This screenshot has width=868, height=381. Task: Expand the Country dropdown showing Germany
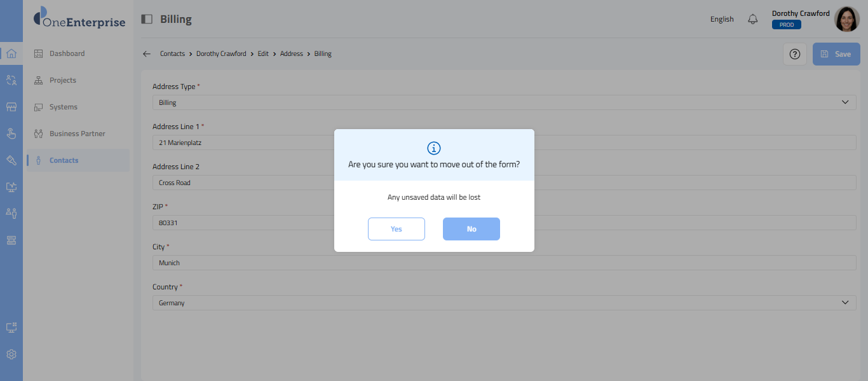504,303
